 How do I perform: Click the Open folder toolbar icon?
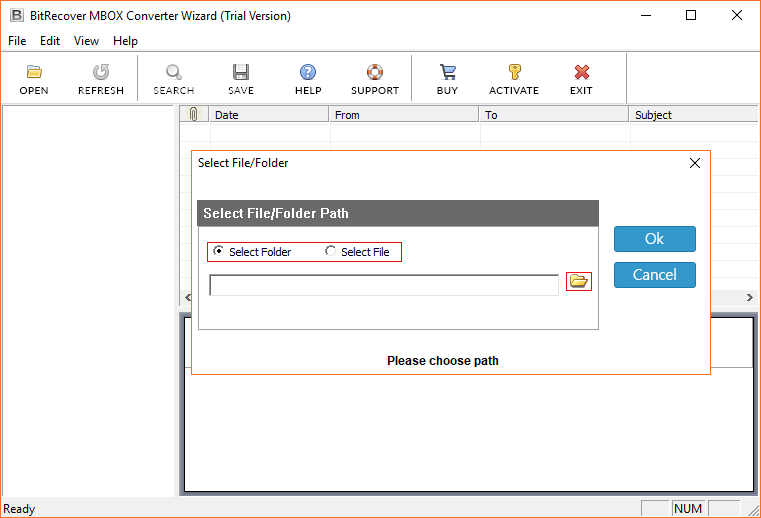(x=33, y=72)
